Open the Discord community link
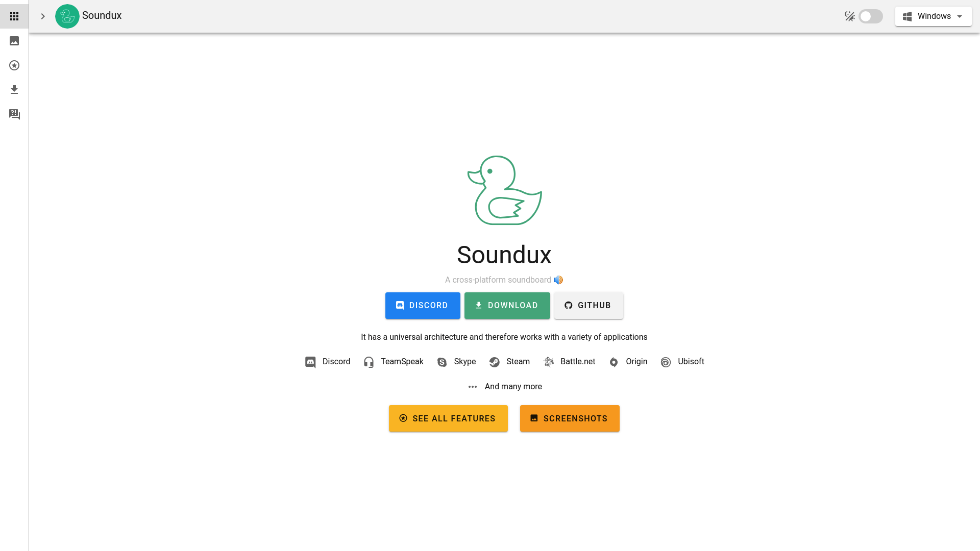980x551 pixels. [422, 305]
